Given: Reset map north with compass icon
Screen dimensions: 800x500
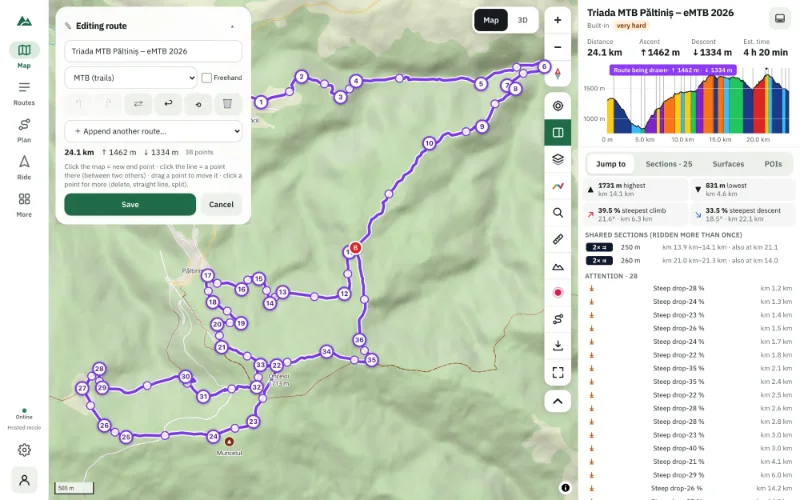Looking at the screenshot, I should point(558,73).
